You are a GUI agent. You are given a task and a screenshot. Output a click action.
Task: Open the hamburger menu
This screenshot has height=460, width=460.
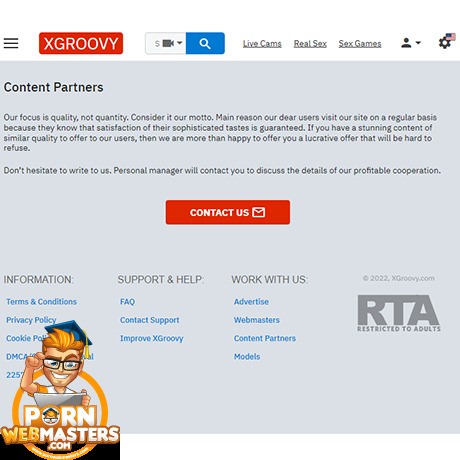click(11, 43)
